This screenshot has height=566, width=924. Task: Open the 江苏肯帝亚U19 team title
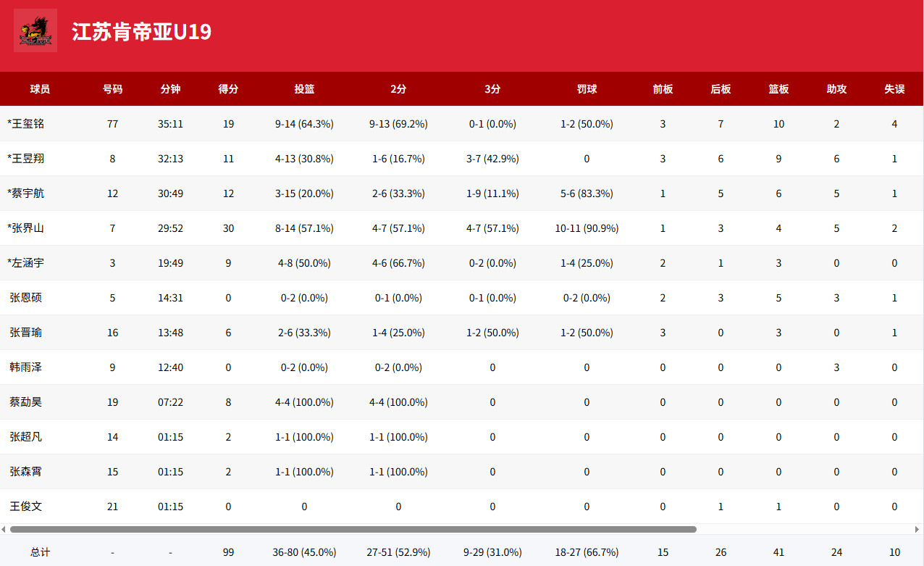pyautogui.click(x=142, y=32)
